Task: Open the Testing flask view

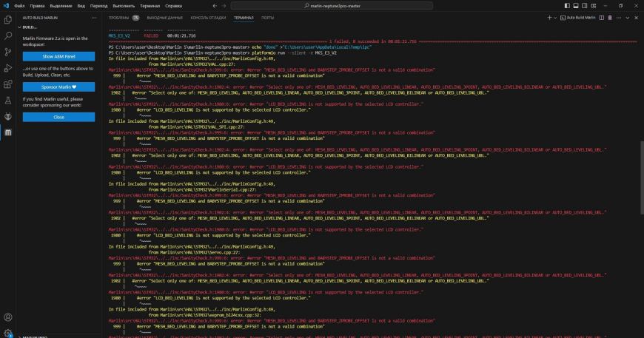Action: pos(8,101)
